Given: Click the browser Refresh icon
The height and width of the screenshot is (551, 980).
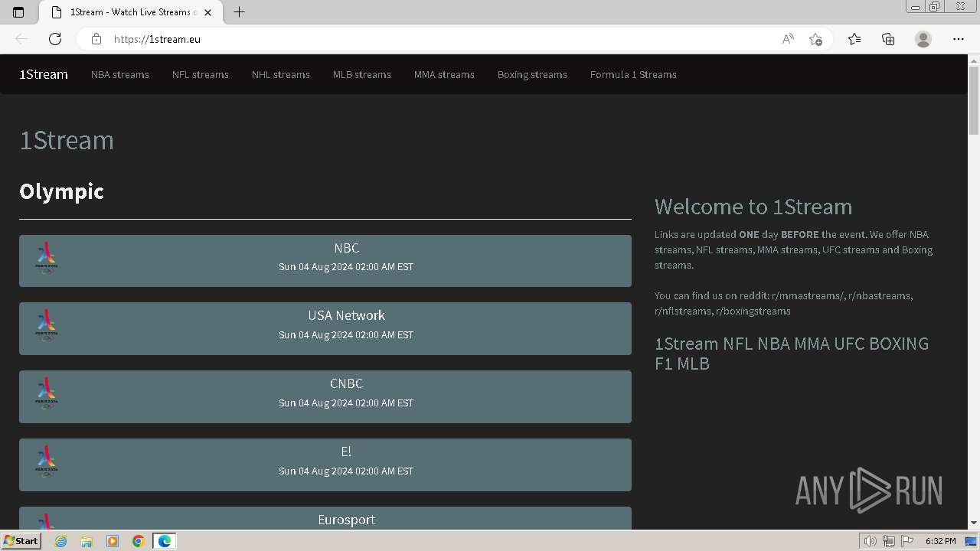Looking at the screenshot, I should point(55,39).
